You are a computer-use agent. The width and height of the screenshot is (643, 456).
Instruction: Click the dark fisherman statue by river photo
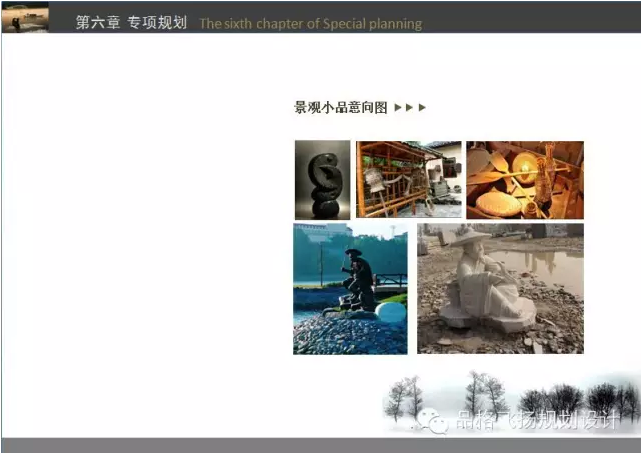tap(350, 289)
